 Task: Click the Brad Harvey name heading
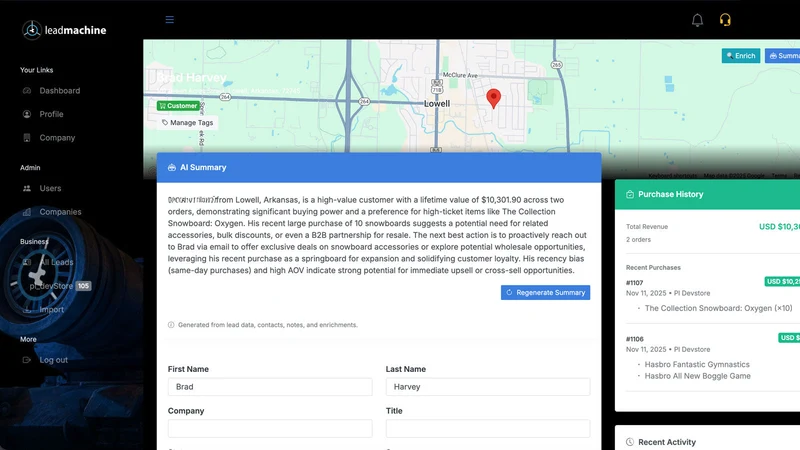coord(191,78)
